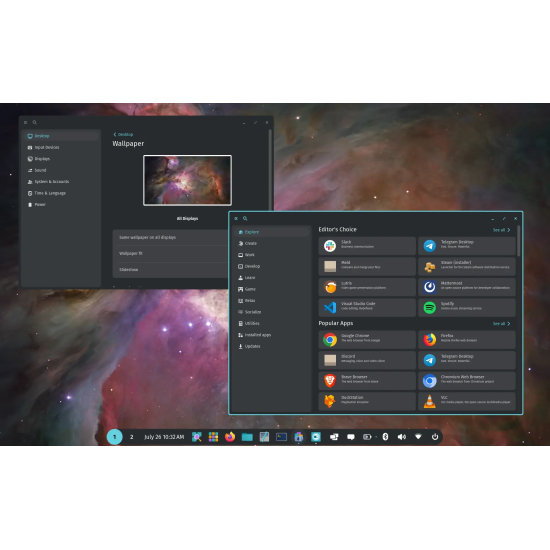
Task: Open search in the app store window
Action: [245, 219]
